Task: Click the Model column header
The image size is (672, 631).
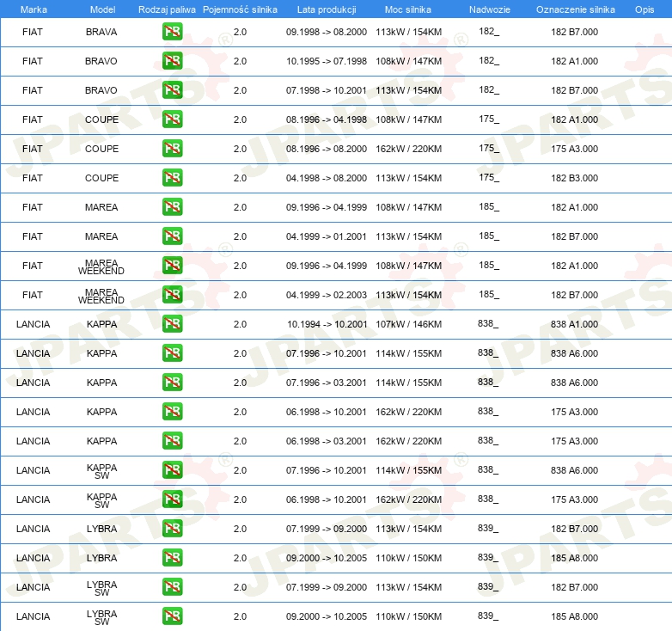Action: tap(103, 9)
